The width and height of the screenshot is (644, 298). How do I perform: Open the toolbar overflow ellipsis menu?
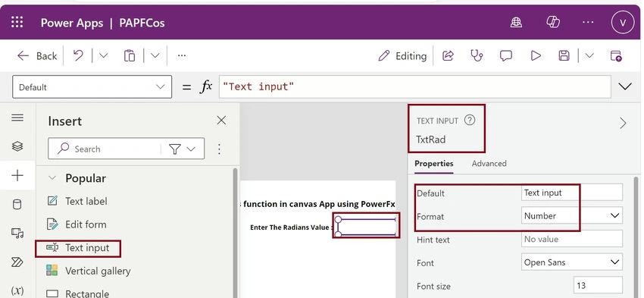[x=182, y=55]
